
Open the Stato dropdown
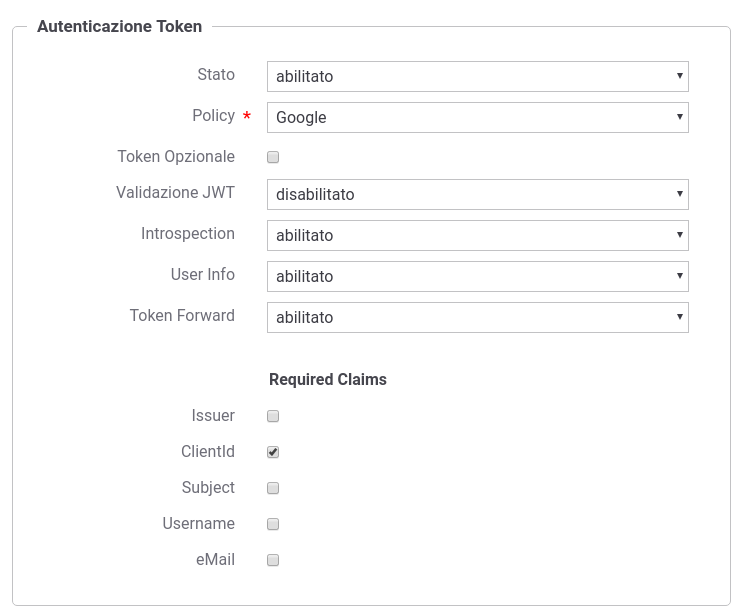(x=478, y=77)
